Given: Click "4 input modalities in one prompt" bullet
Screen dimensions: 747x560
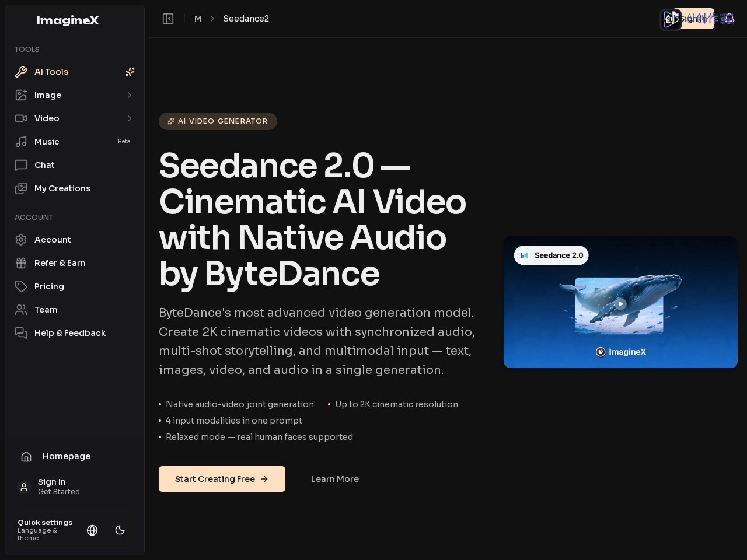Looking at the screenshot, I should 234,421.
